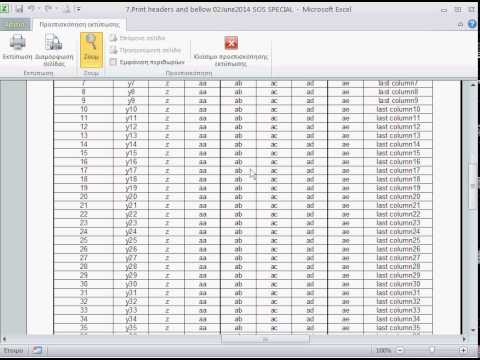Click the cell reading 'last column27'
This screenshot has height=360, width=480.
(398, 258)
